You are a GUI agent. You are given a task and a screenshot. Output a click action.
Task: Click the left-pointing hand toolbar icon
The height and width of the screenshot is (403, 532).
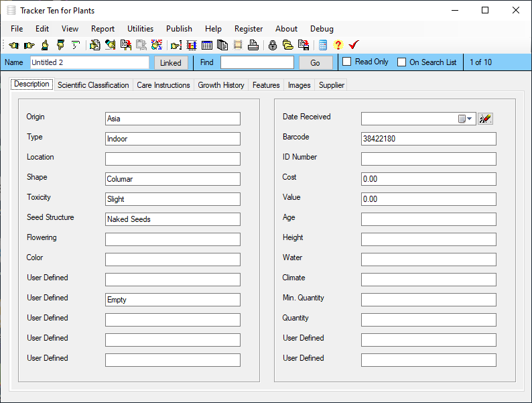pyautogui.click(x=13, y=46)
